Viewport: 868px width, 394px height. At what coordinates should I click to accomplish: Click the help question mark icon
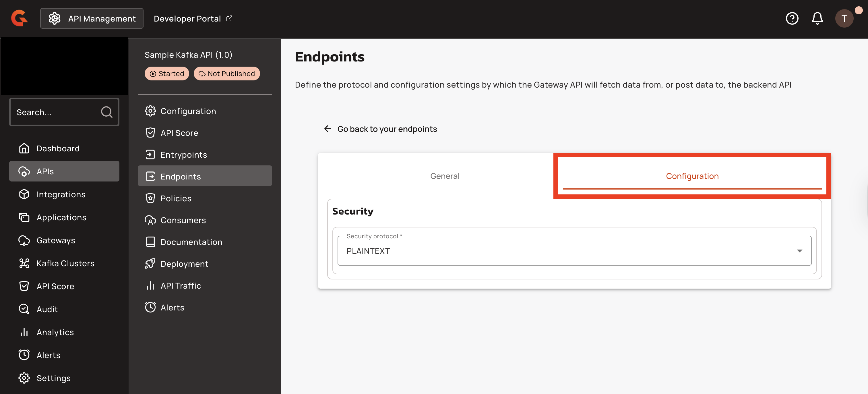click(792, 19)
